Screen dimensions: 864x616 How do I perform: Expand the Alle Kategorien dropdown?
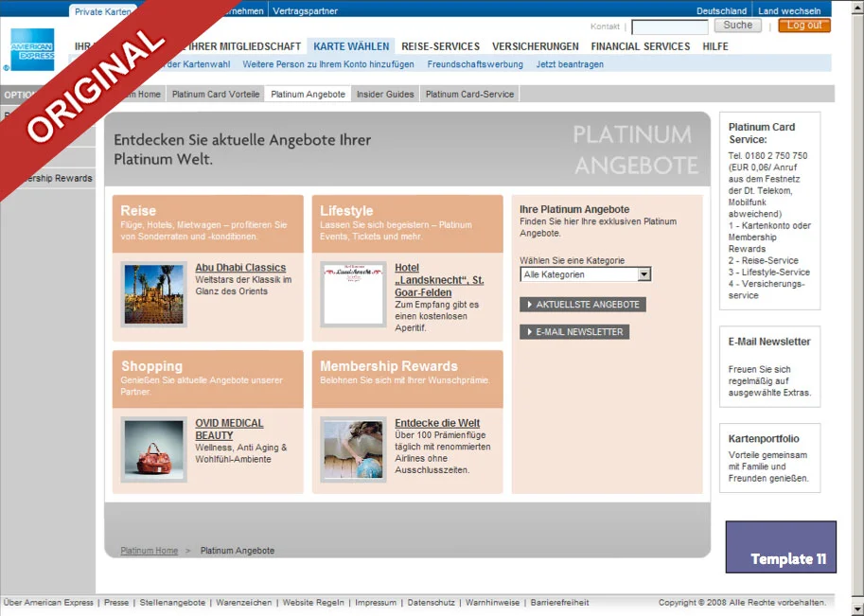(585, 274)
